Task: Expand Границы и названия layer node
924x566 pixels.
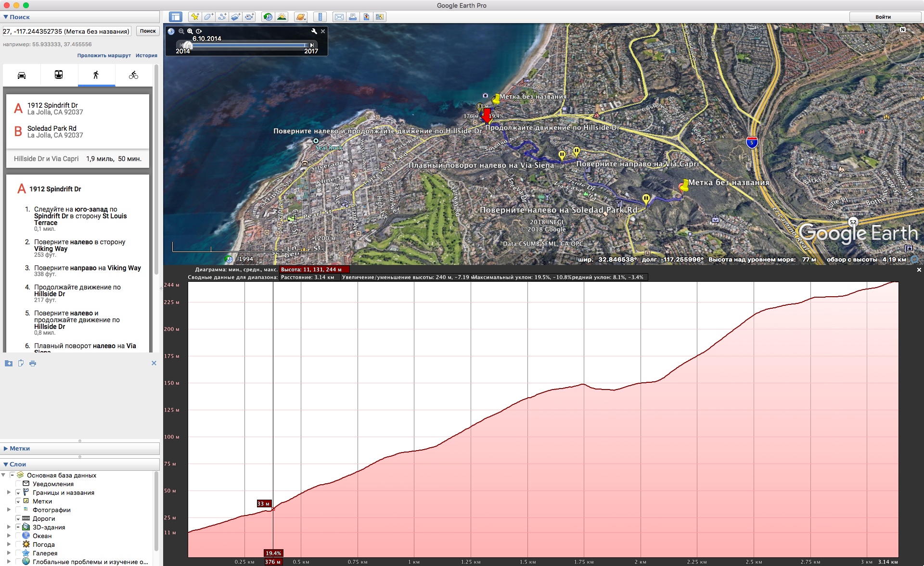Action: 9,492
